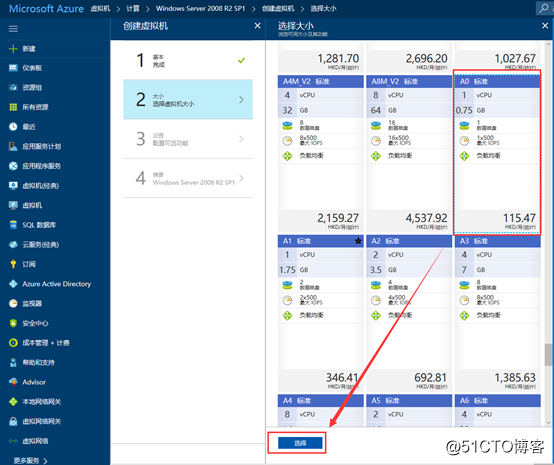Image resolution: width=554 pixels, height=465 pixels.
Task: Open step 1 基本 completed step
Action: click(x=188, y=60)
